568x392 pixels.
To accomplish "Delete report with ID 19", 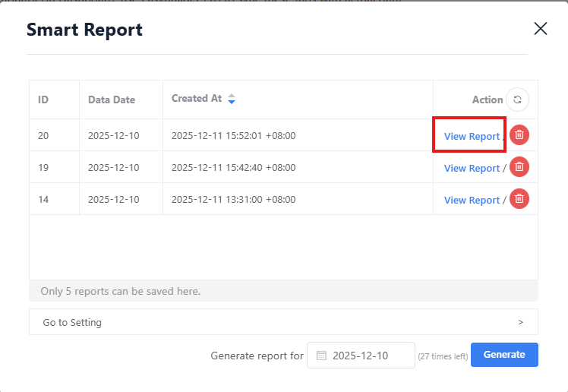I will tap(519, 167).
